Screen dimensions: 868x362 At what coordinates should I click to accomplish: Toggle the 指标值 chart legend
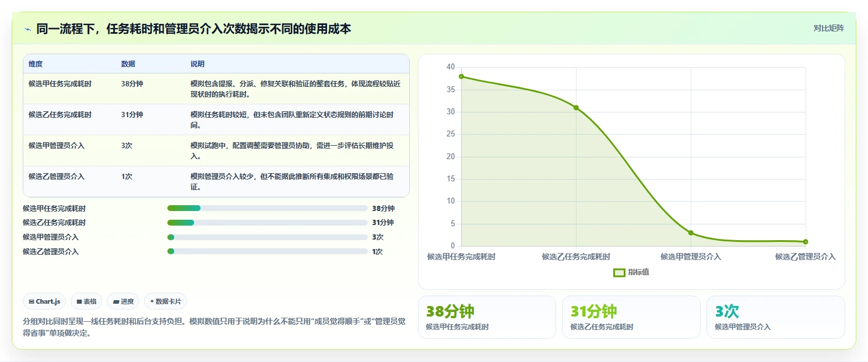631,272
